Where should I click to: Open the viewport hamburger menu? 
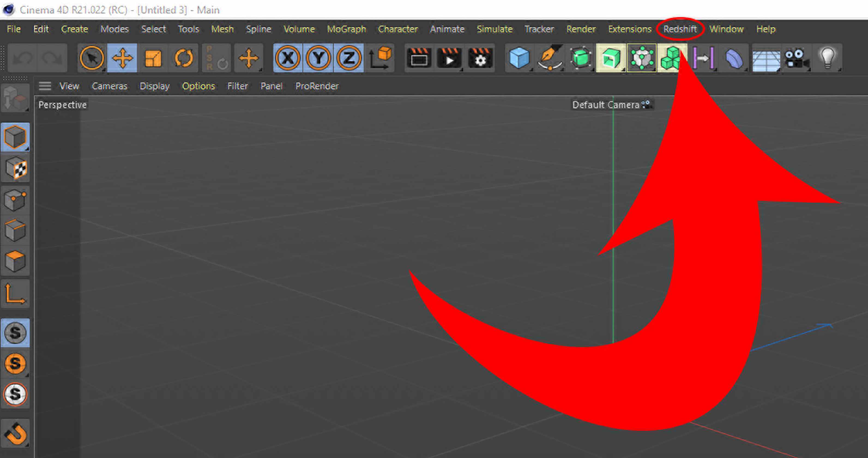point(45,86)
